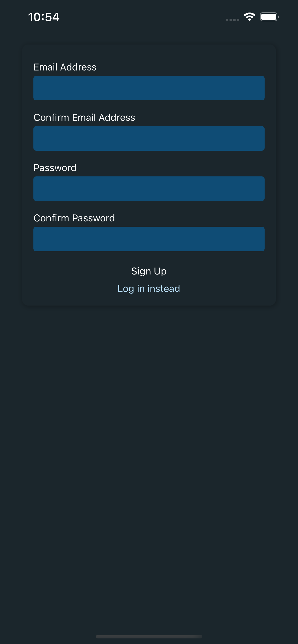Click the Password input field
Image resolution: width=298 pixels, height=644 pixels.
click(149, 188)
